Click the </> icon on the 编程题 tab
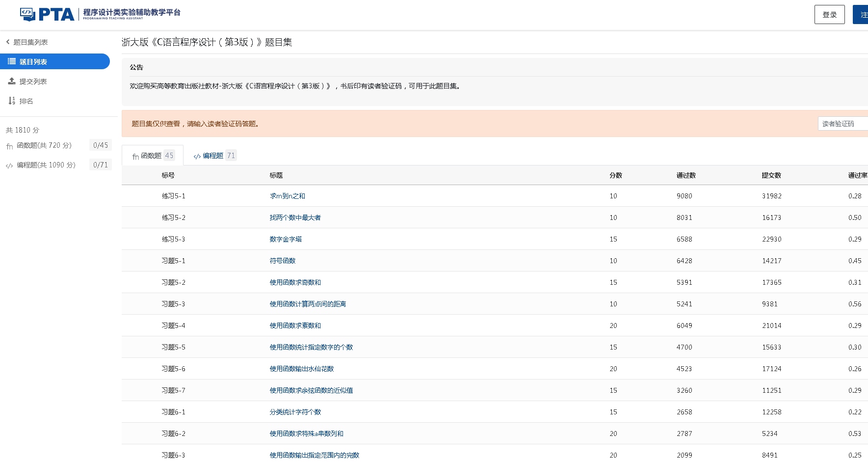The width and height of the screenshot is (868, 462). pos(197,156)
